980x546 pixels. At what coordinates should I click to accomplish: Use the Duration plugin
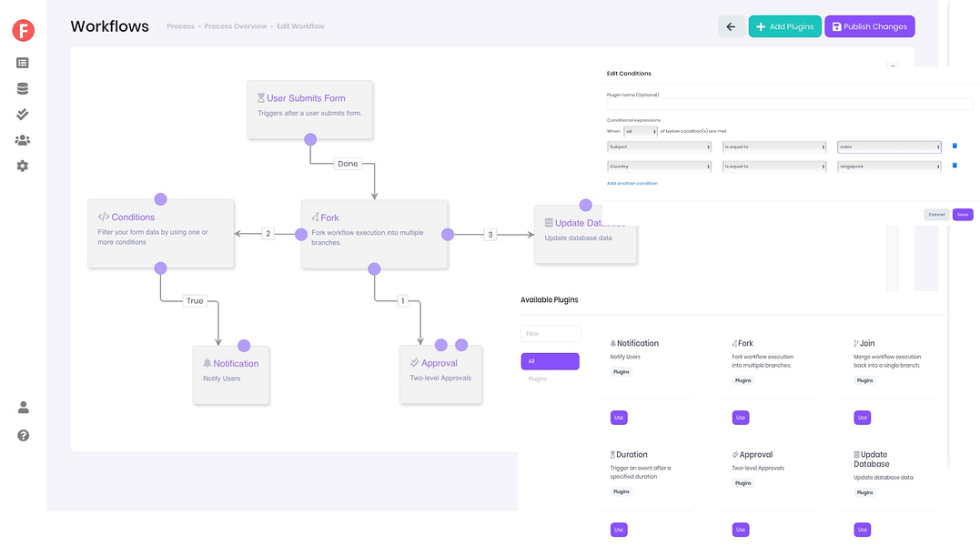(619, 530)
